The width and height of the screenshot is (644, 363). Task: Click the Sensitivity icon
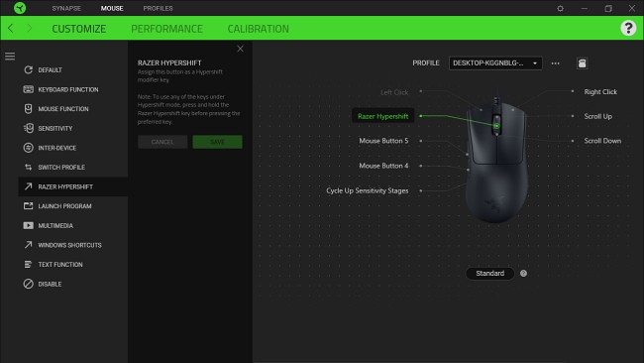(28, 128)
